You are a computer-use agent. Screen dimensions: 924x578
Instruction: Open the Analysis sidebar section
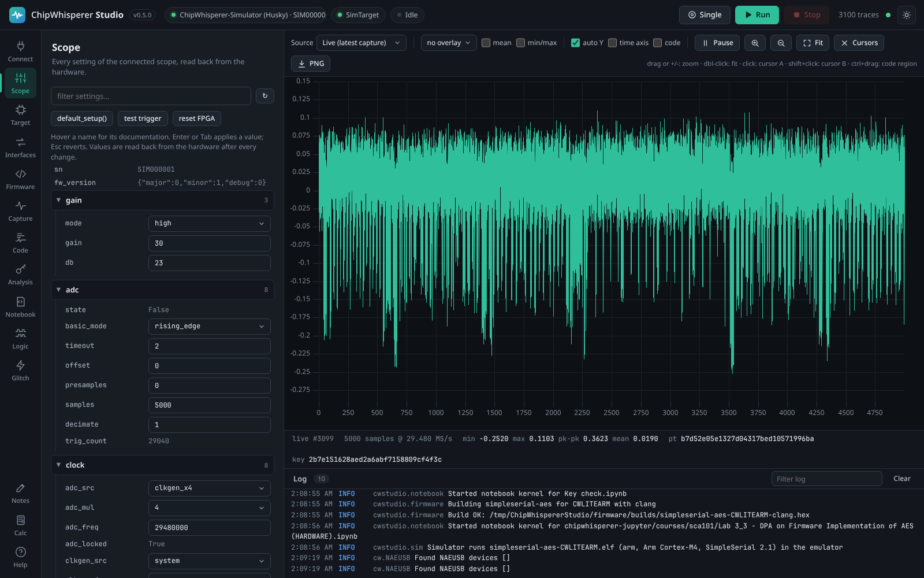[x=20, y=275]
